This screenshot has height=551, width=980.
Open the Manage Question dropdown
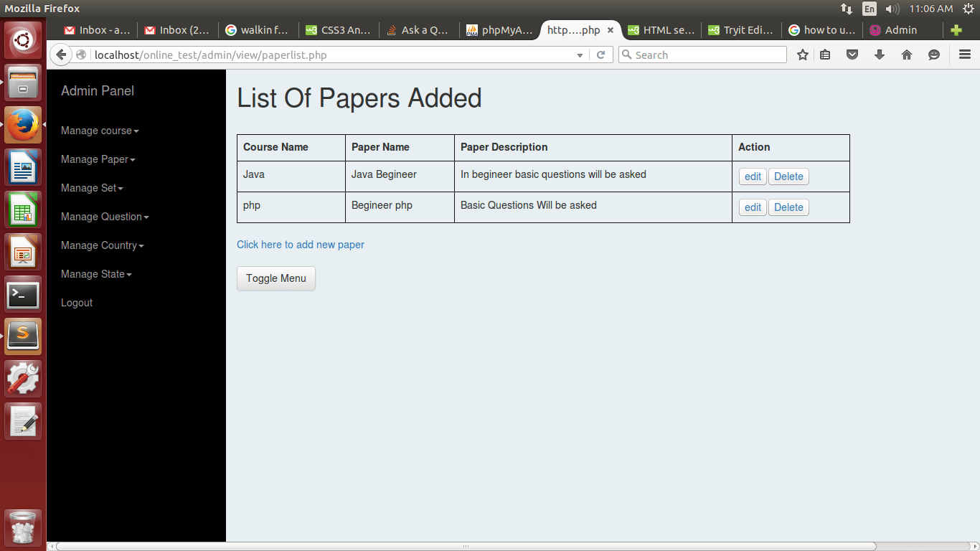[105, 217]
